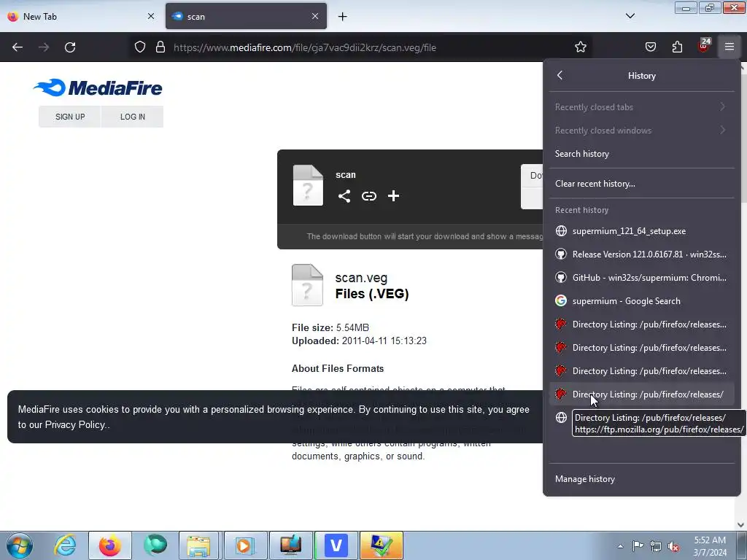Screen dimensions: 747x560
Task: Click the page scrollbar down arrow
Action: pos(741,525)
